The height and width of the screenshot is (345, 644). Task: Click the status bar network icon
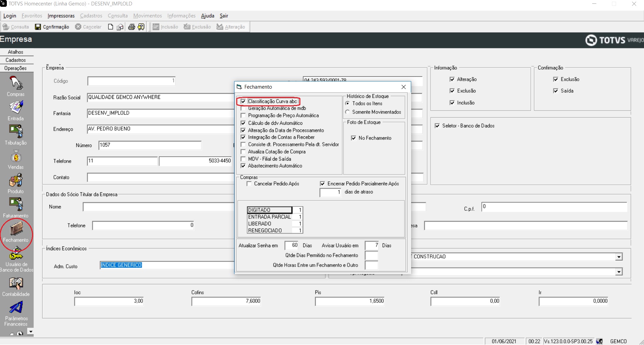[x=599, y=341]
